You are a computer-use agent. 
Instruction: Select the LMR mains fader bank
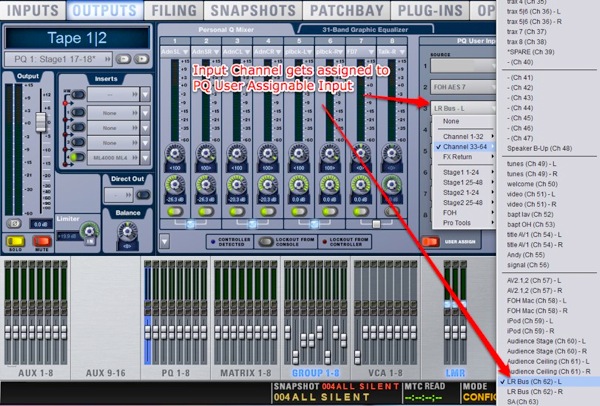(x=455, y=372)
